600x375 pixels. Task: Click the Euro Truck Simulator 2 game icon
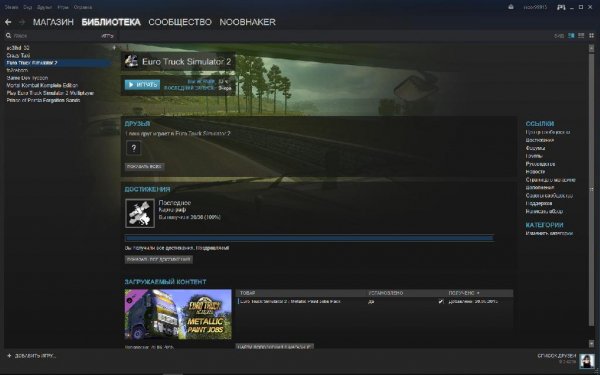click(131, 61)
